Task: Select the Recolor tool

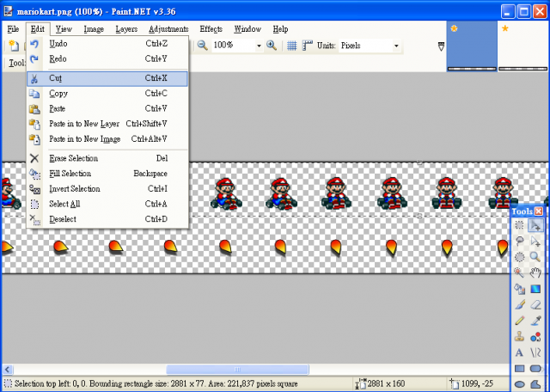Action: pyautogui.click(x=535, y=337)
